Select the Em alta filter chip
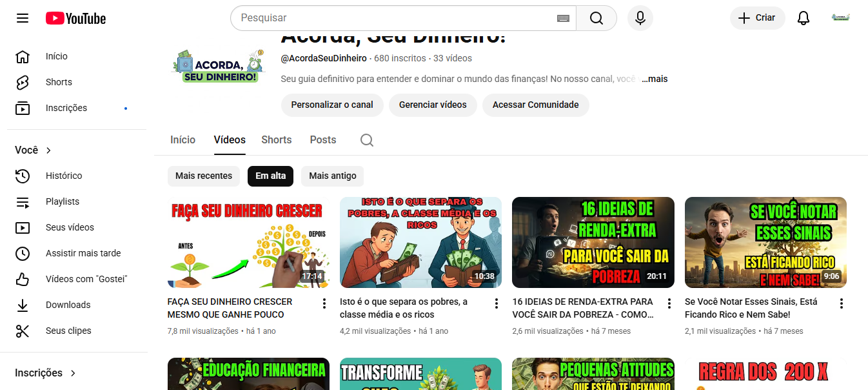This screenshot has width=868, height=390. pos(271,176)
